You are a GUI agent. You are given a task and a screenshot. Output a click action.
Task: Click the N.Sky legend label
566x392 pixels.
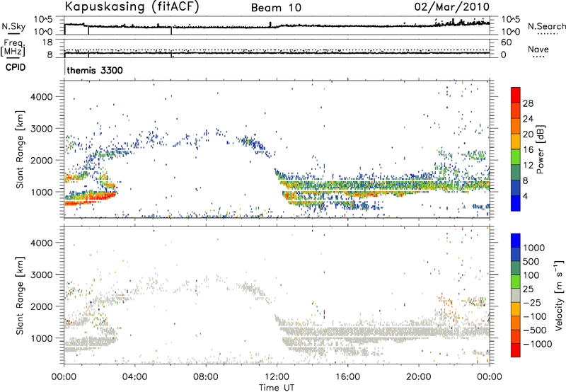13,26
